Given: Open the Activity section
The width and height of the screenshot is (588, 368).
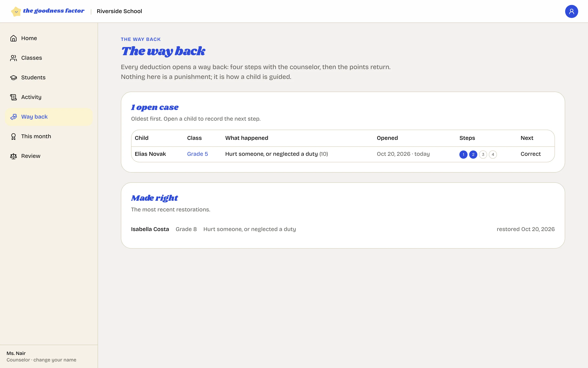Looking at the screenshot, I should 49,97.
